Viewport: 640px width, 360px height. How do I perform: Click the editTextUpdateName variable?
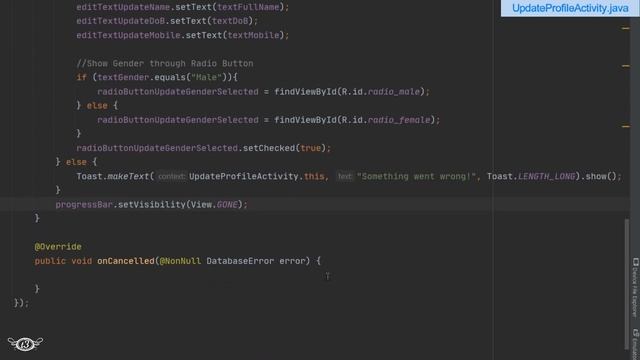[123, 7]
